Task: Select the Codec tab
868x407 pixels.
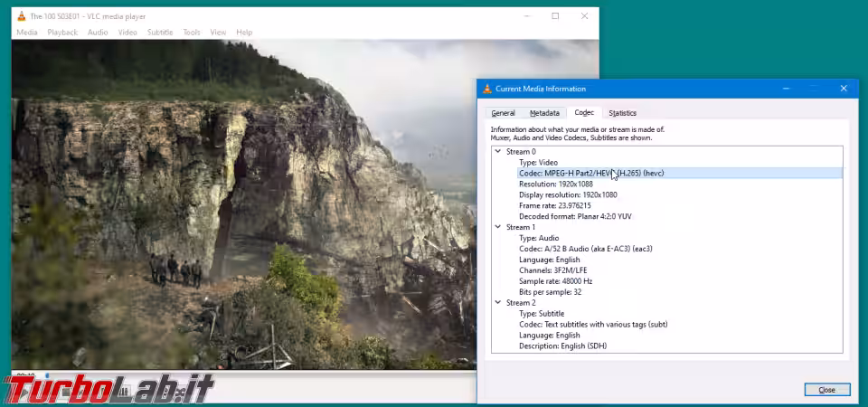Action: [584, 112]
